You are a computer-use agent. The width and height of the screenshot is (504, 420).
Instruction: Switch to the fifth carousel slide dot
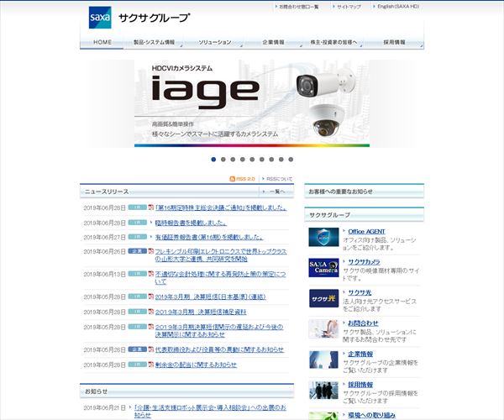pos(252,159)
